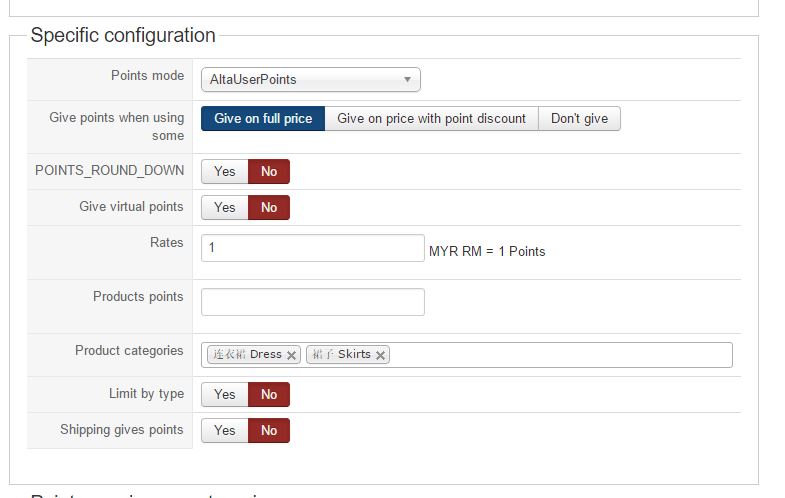Enable Give virtual points with Yes
Screen dimensions: 785x498
pos(225,207)
